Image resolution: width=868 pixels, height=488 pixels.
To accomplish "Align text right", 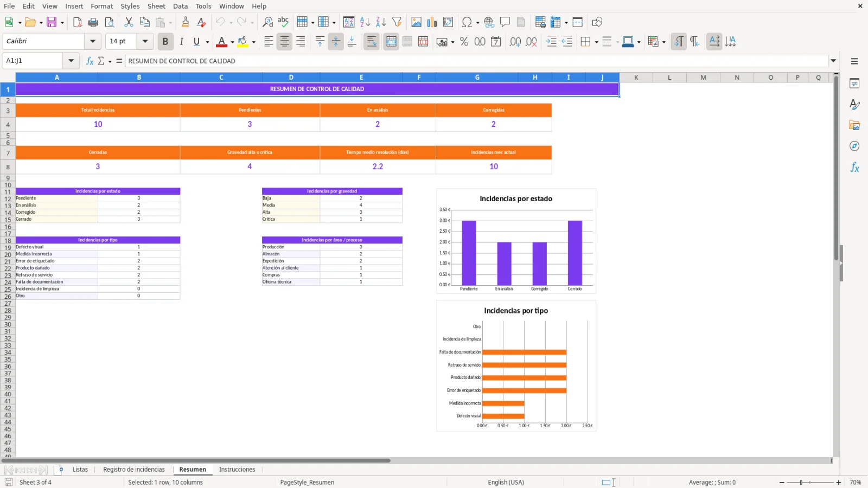I will (x=301, y=42).
